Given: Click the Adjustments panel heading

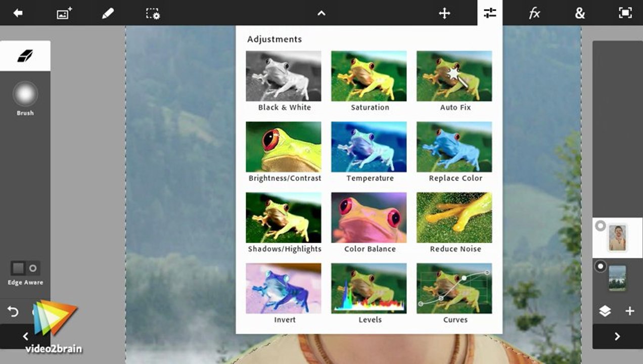Looking at the screenshot, I should [274, 39].
